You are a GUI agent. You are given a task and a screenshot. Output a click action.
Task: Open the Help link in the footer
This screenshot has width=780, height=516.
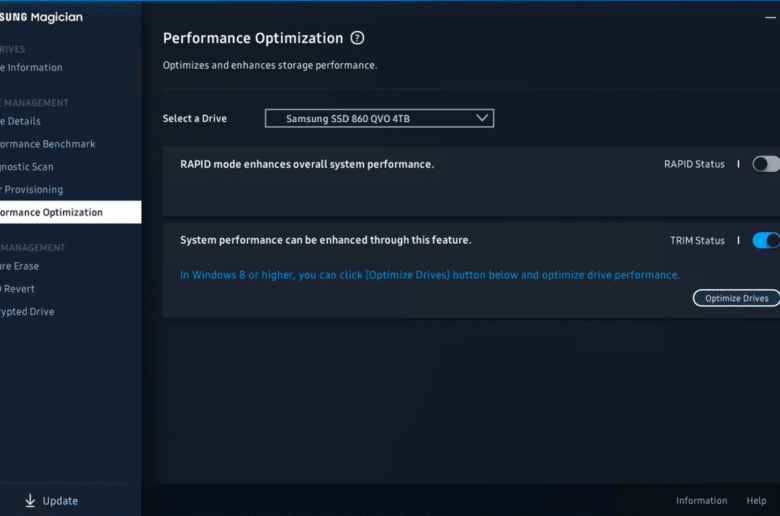[x=756, y=501]
